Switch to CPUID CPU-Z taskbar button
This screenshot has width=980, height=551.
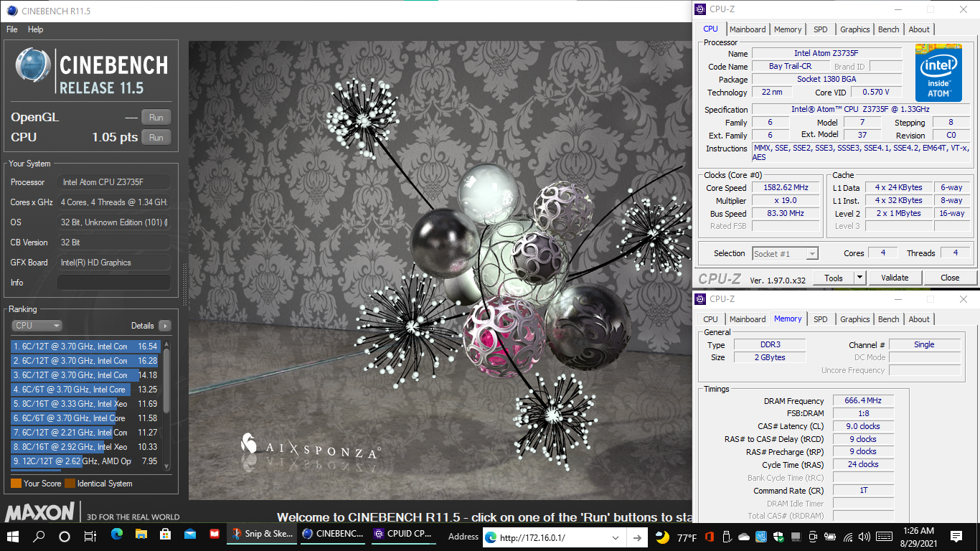(x=403, y=534)
